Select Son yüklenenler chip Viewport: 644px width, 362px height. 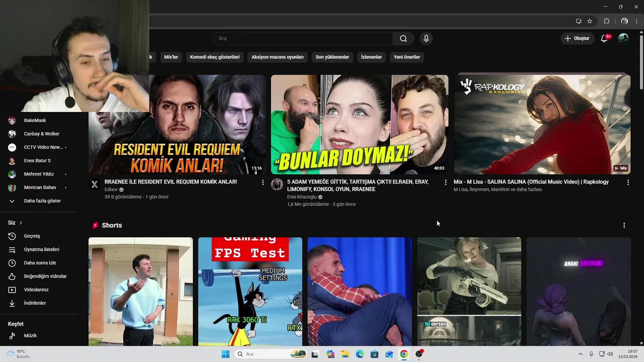pos(332,57)
